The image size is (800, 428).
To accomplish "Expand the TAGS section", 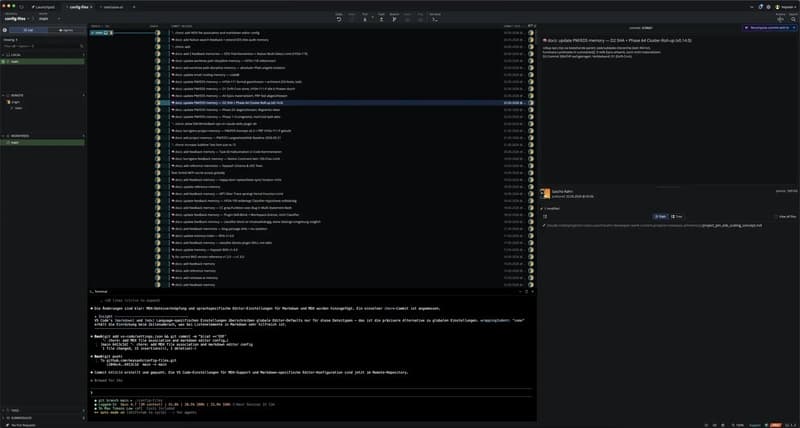I will click(4, 410).
